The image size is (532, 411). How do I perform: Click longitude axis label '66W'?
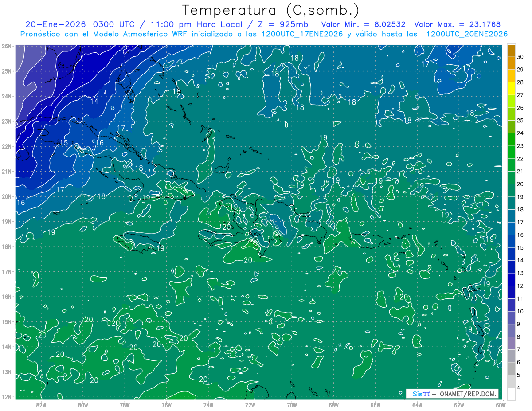(376, 405)
